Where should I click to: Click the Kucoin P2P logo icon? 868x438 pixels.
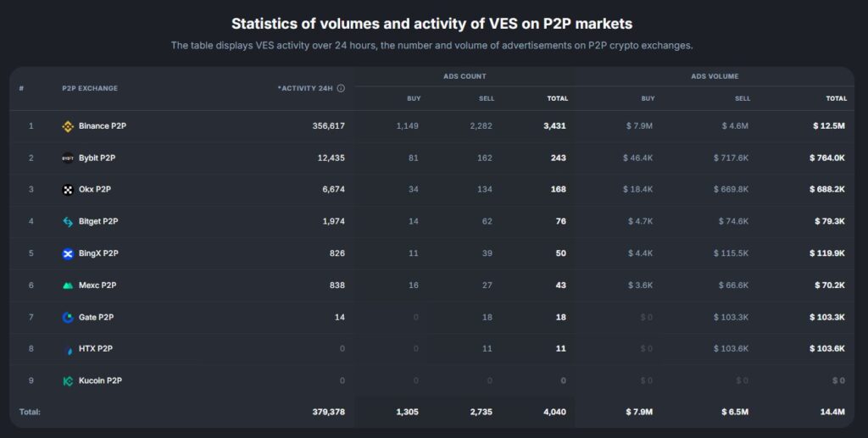click(68, 381)
